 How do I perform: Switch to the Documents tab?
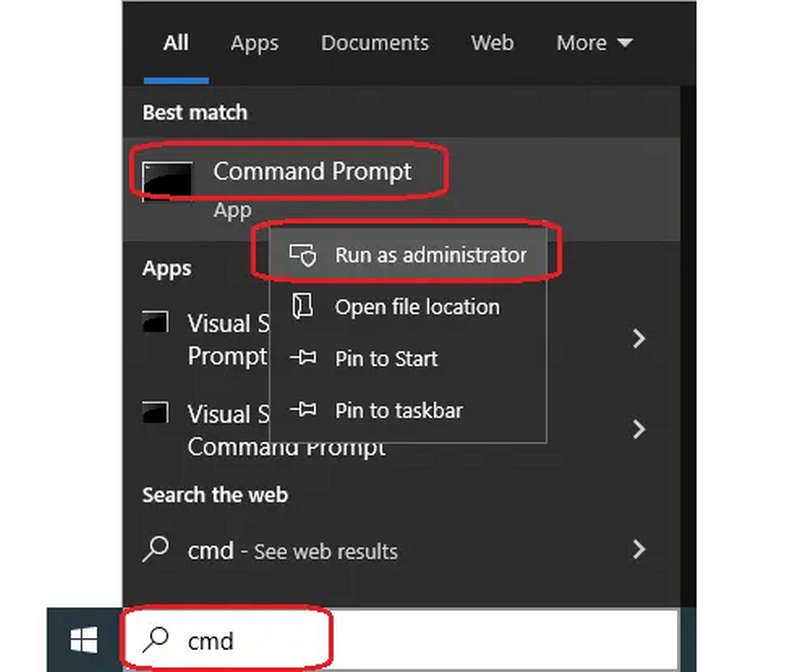coord(375,43)
